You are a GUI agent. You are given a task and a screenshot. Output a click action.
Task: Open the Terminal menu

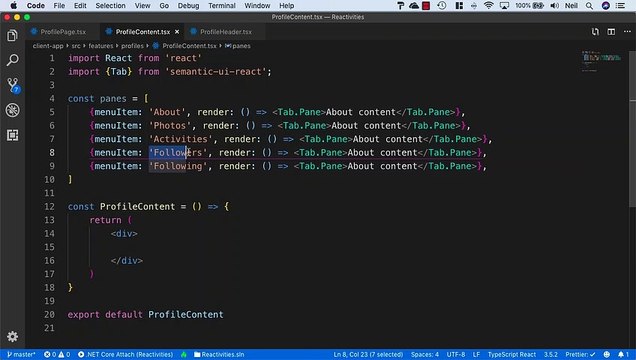pos(222,6)
